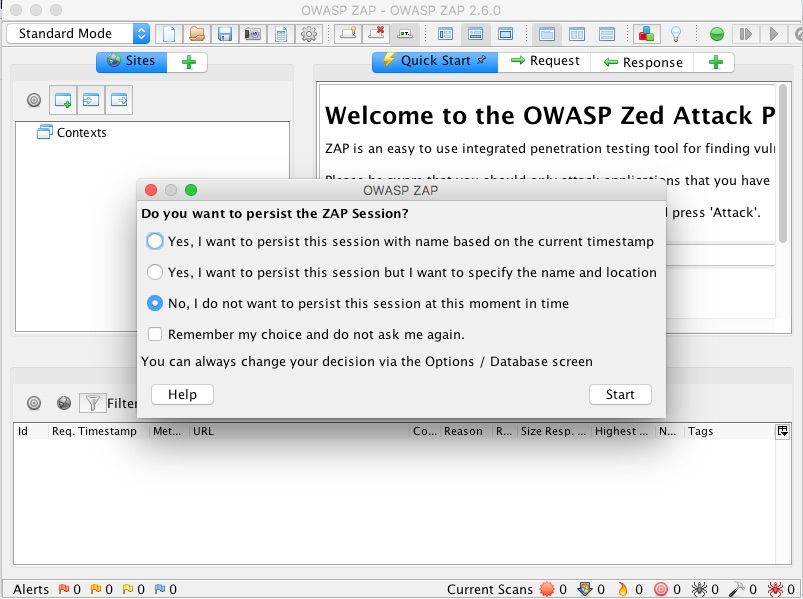Viewport: 803px width, 599px height.
Task: Click the Continue play control
Action: 774,34
